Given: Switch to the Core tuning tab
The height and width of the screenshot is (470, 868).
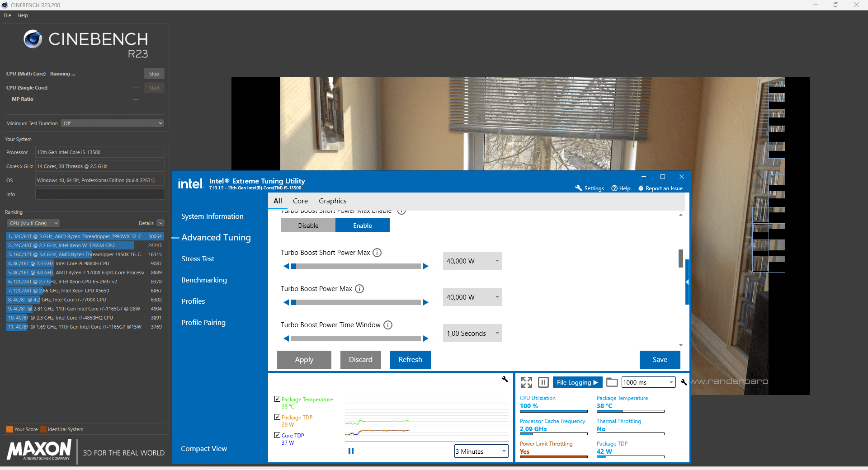Looking at the screenshot, I should point(300,201).
